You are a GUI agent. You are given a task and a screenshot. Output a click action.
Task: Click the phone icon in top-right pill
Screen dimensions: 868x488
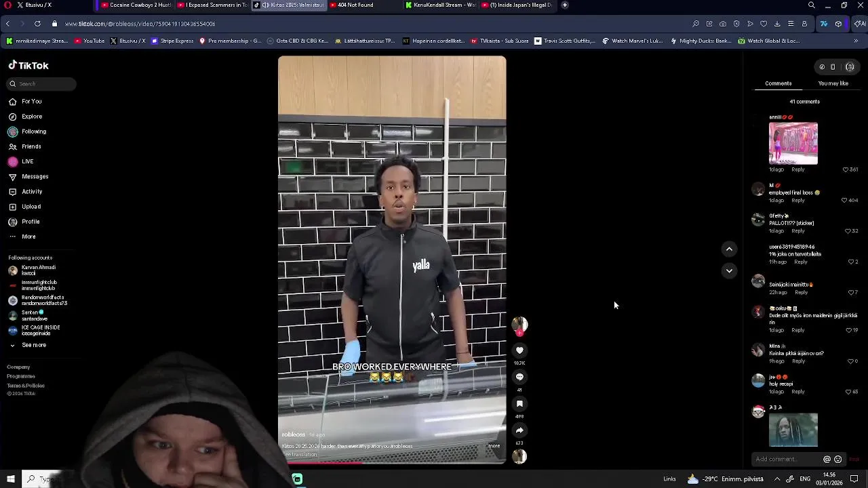(x=833, y=67)
